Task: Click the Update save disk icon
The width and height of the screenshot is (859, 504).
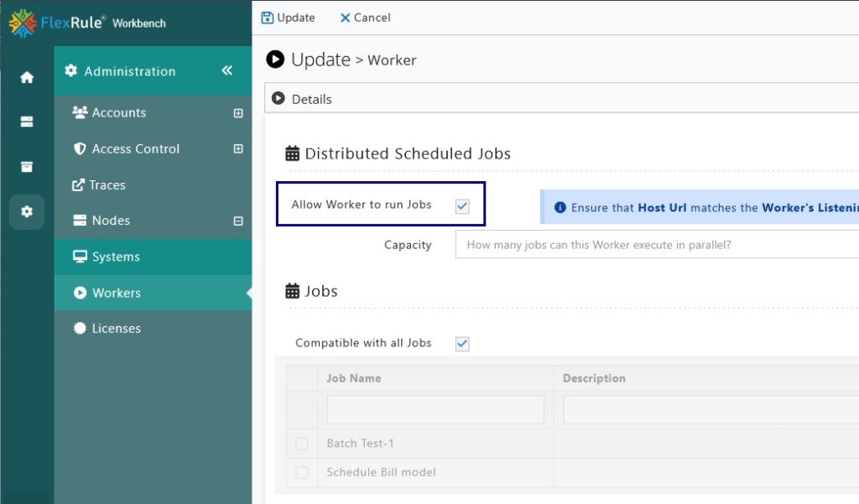Action: click(268, 18)
